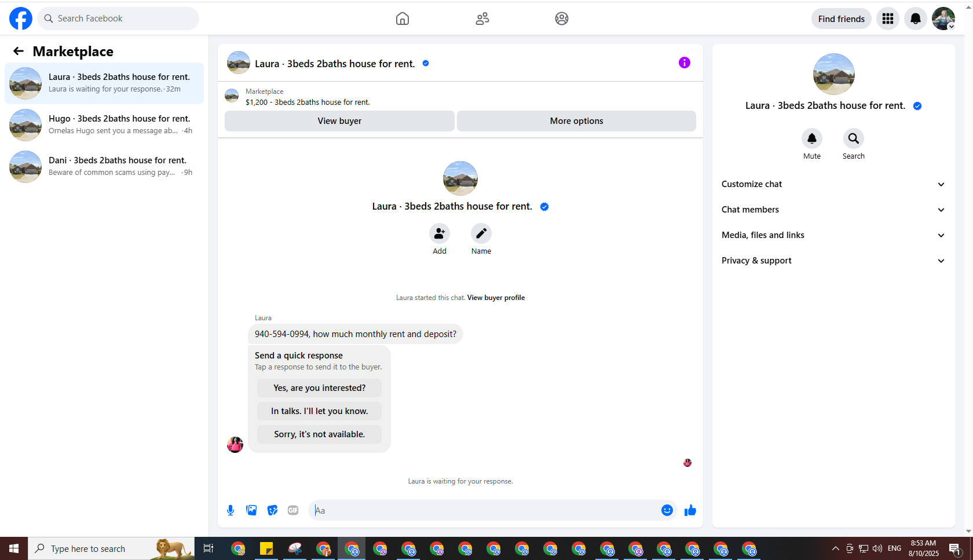Open the notifications bell in header

916,19
